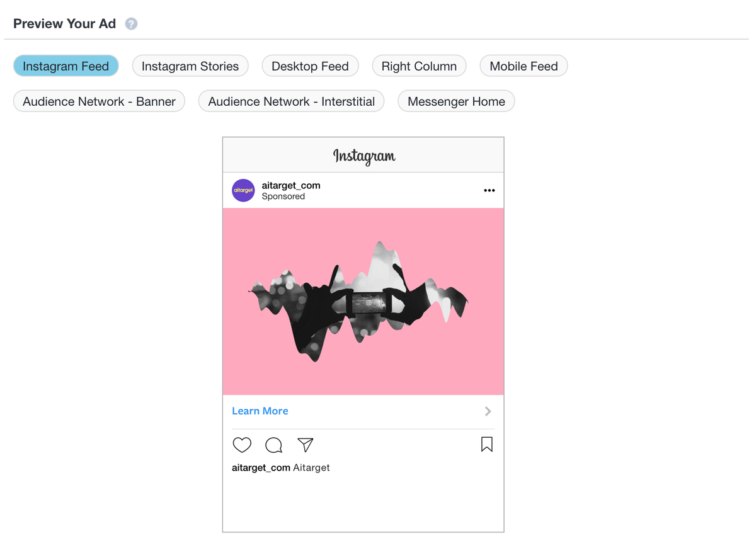Select Audience Network - Banner preview
756x548 pixels.
[x=99, y=101]
